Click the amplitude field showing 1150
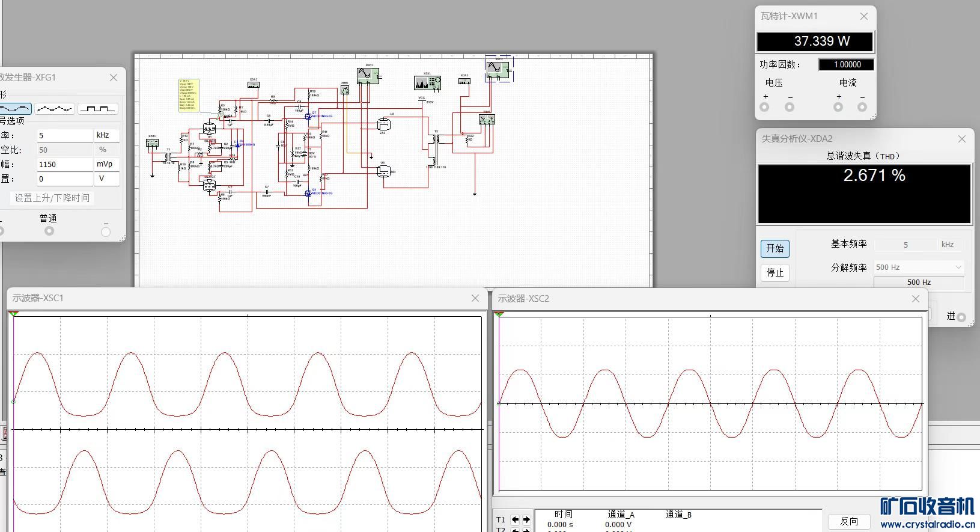Viewport: 980px width, 532px height. pyautogui.click(x=64, y=164)
